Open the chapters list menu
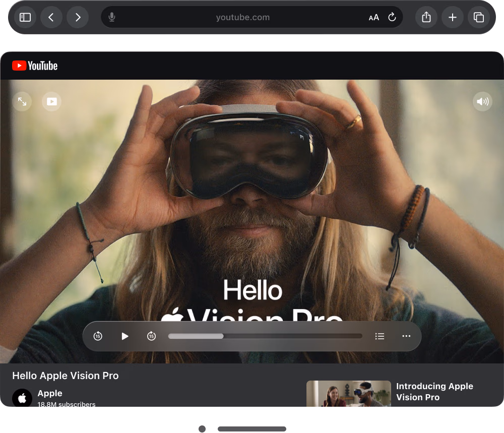Screen dimensions: 504x433 pyautogui.click(x=380, y=336)
